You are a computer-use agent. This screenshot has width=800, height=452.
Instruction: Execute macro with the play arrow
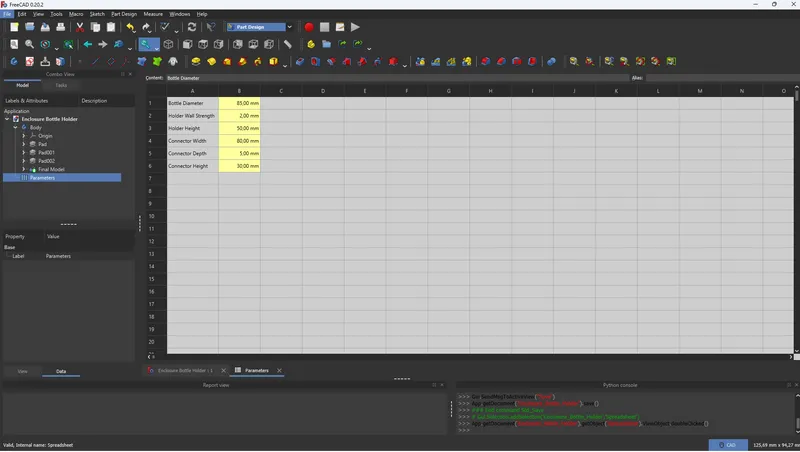(356, 27)
